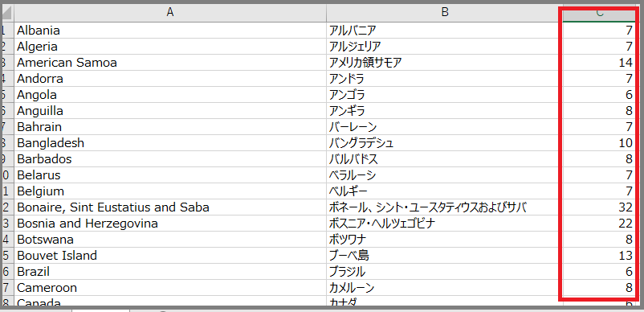Select the Bosnia and Herzegovina cell
Image resolution: width=644 pixels, height=312 pixels.
coord(170,224)
